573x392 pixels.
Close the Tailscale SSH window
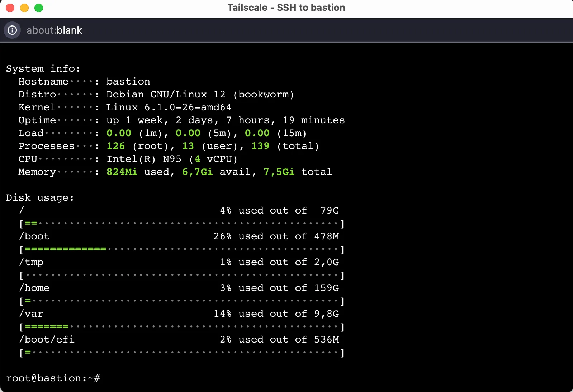(10, 8)
